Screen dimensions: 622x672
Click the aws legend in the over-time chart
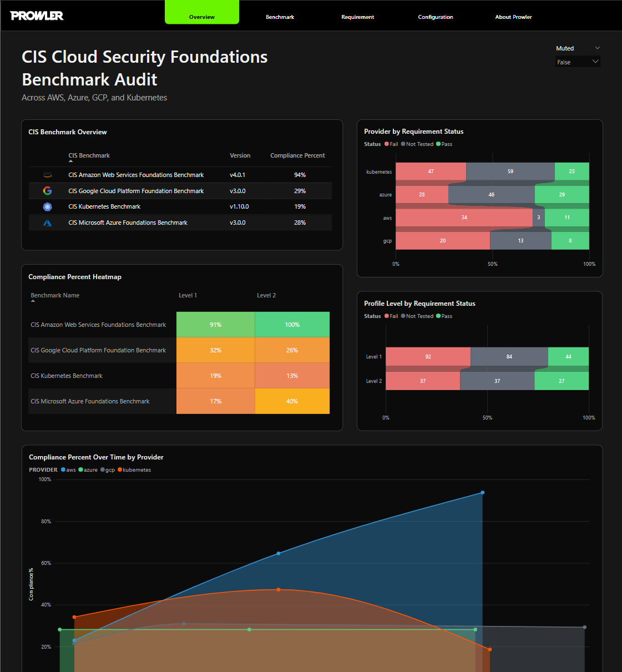pyautogui.click(x=68, y=470)
